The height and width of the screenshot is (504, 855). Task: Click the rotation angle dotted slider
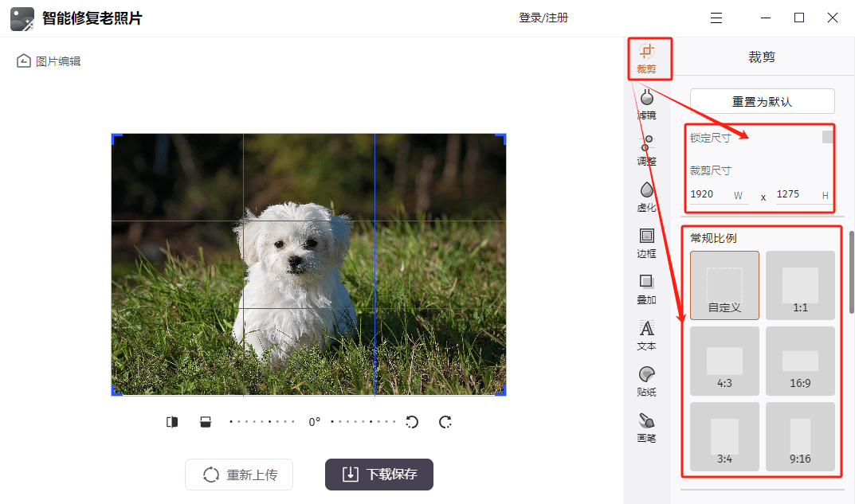[313, 422]
